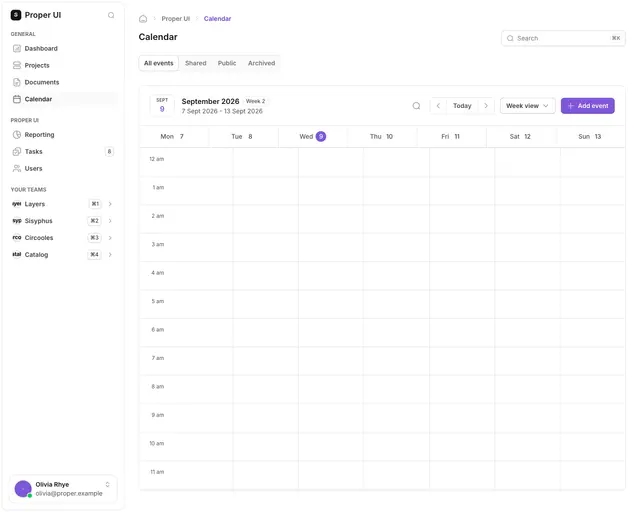Click the Sept 9 date tile
Image resolution: width=640 pixels, height=512 pixels.
point(162,105)
